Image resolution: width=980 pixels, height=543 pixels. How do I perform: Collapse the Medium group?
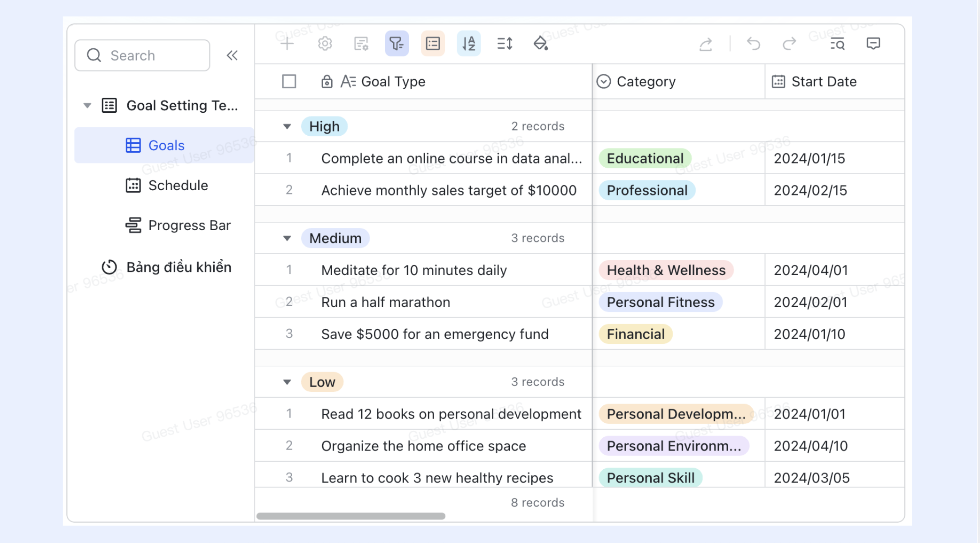click(287, 238)
